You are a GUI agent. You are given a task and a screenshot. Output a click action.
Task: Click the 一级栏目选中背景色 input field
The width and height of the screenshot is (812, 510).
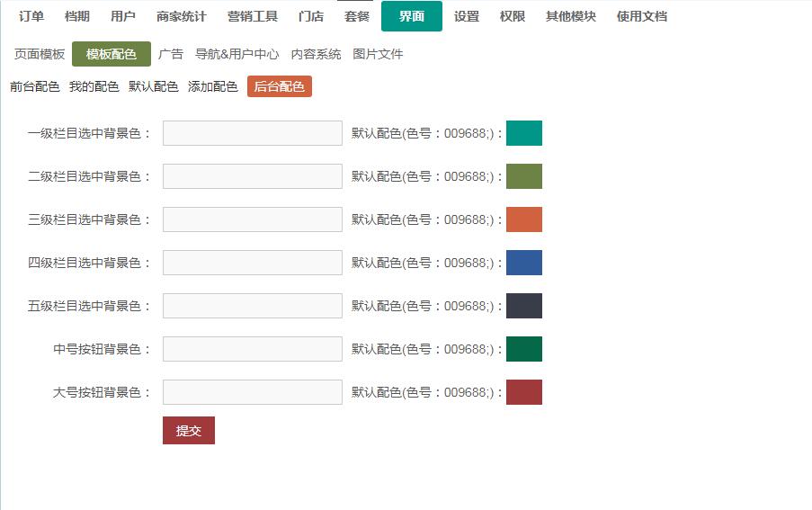click(253, 133)
